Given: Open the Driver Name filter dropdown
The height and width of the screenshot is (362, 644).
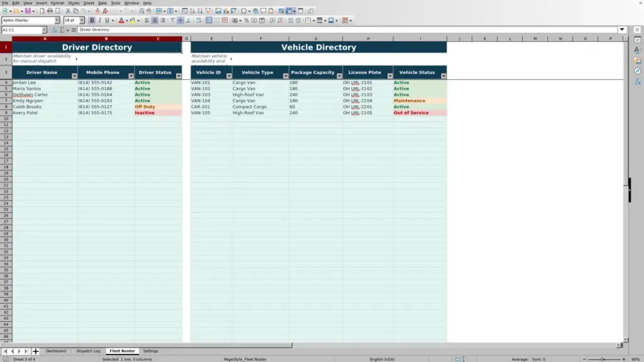Looking at the screenshot, I should click(74, 76).
